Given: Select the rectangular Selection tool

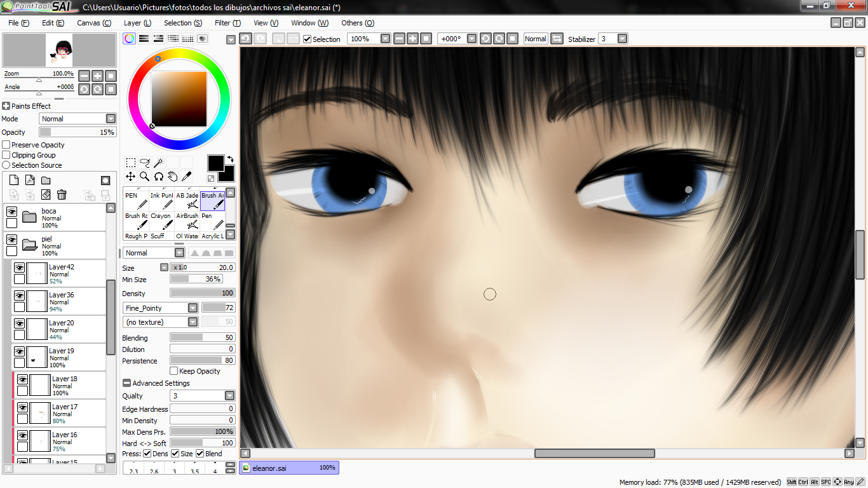Looking at the screenshot, I should [130, 163].
